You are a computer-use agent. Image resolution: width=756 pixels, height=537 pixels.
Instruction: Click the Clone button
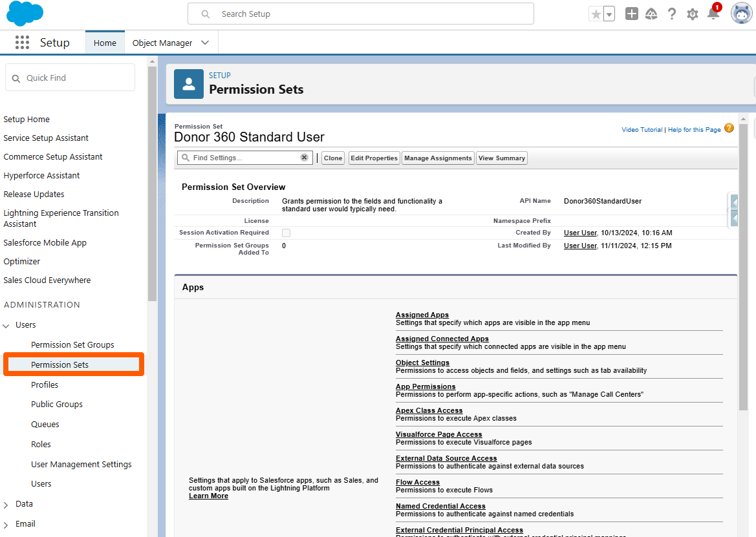point(332,158)
